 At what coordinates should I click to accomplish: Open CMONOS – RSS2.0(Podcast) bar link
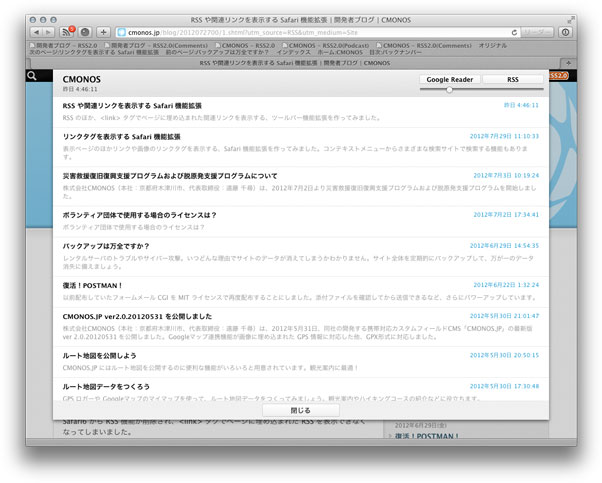click(x=326, y=46)
